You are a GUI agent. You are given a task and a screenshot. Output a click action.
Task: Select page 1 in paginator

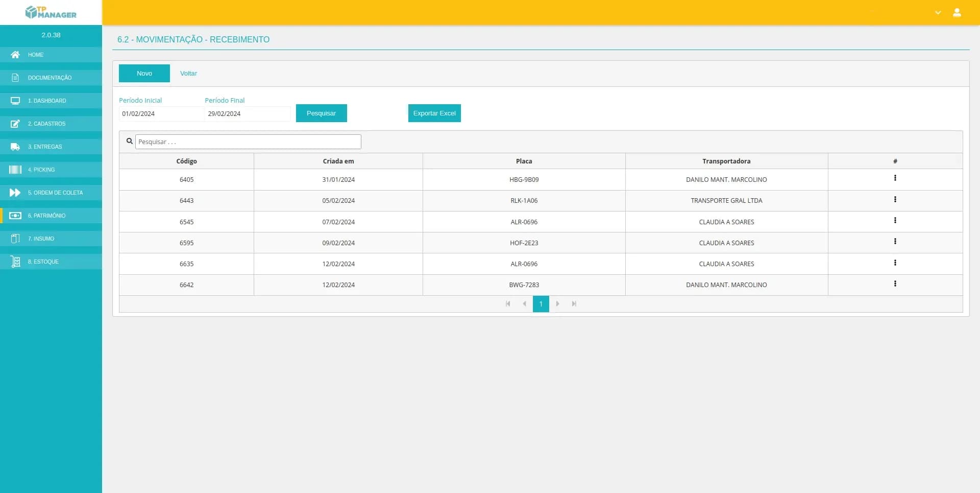(x=541, y=304)
